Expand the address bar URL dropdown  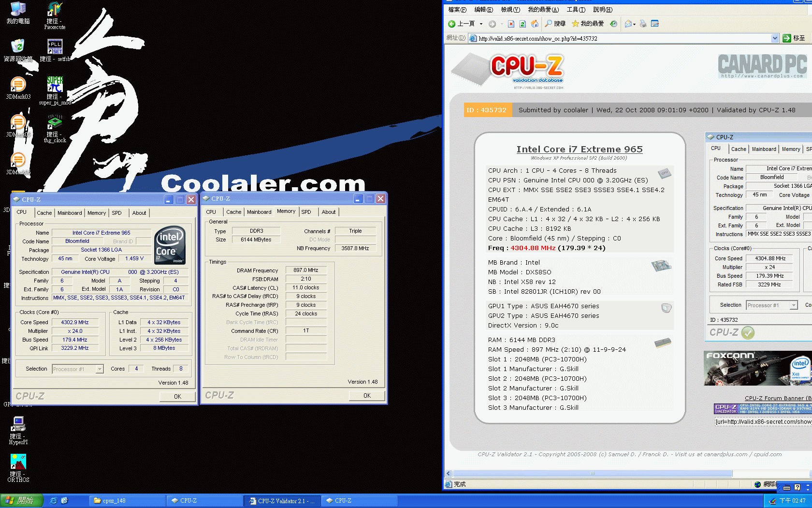tap(775, 38)
